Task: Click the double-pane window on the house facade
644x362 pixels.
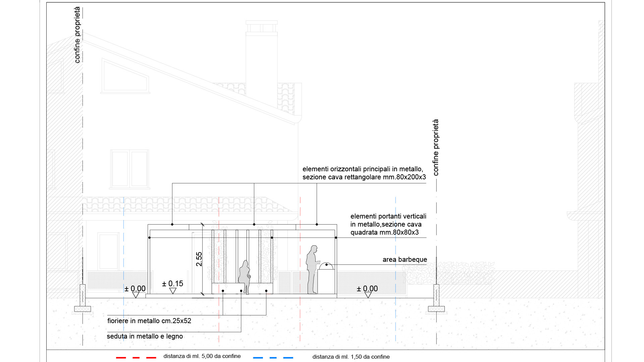Action: [129, 169]
